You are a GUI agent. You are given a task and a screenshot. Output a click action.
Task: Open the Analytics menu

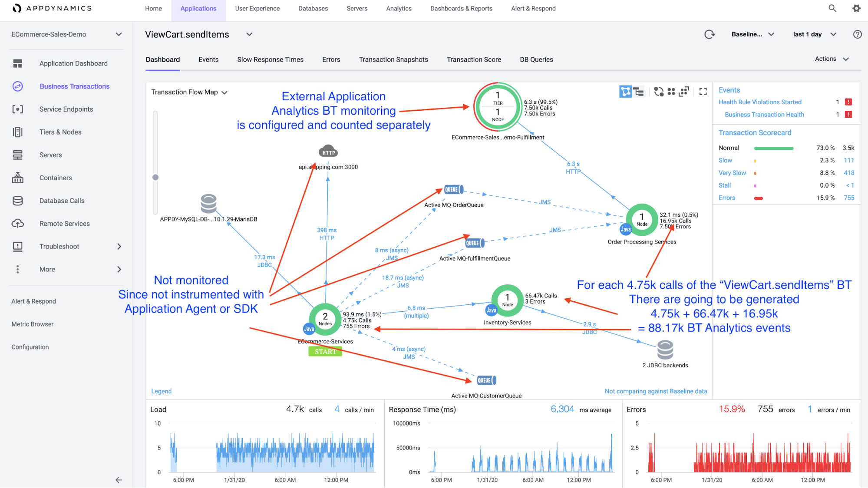(x=399, y=8)
